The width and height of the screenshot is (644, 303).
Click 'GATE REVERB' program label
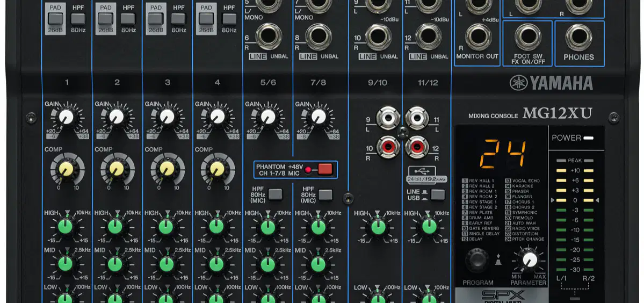(x=484, y=228)
